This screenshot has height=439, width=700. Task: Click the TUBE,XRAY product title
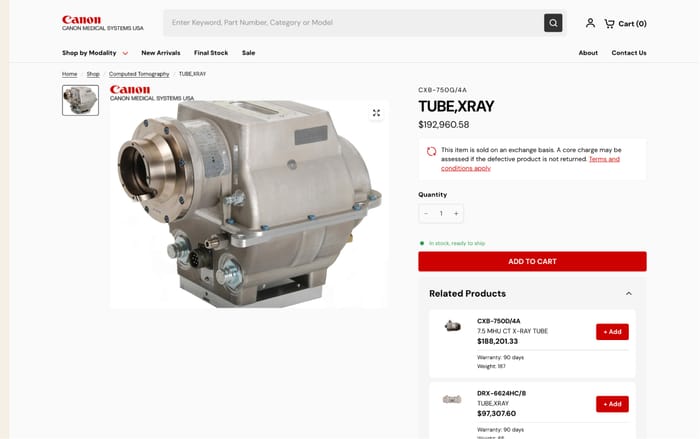tap(456, 106)
